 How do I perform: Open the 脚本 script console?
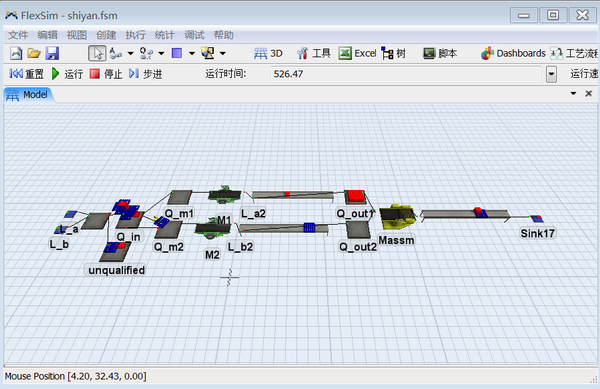coord(440,53)
